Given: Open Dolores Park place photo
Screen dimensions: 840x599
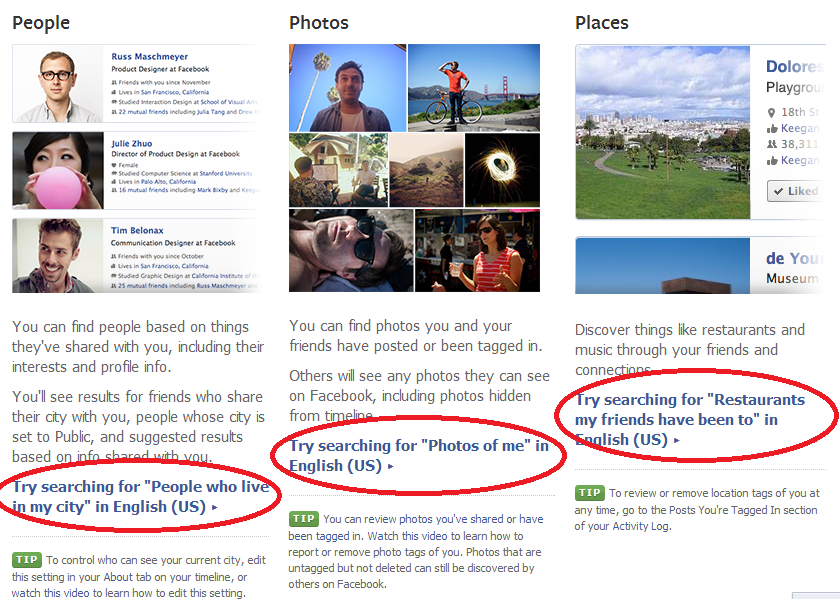Looking at the screenshot, I should [x=663, y=132].
